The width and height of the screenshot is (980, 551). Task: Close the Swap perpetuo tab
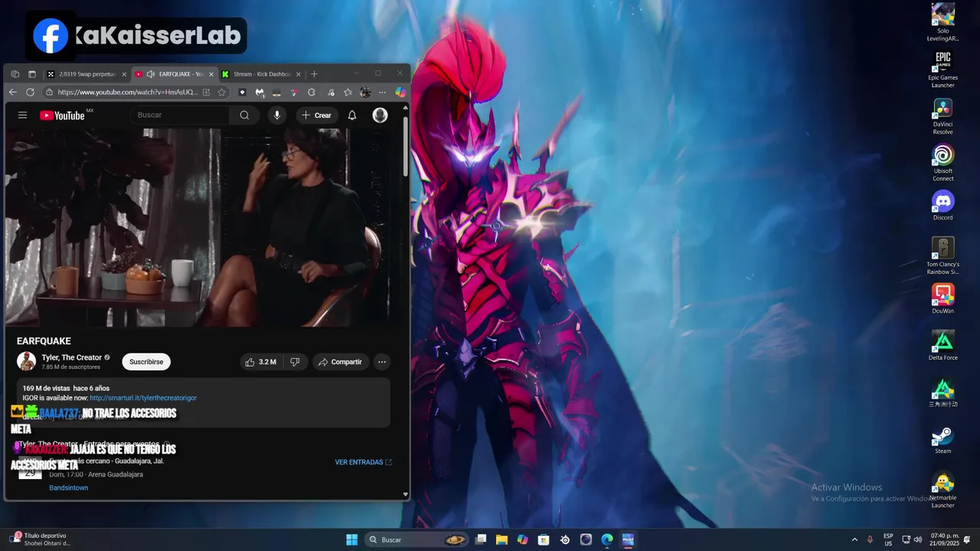click(x=124, y=74)
